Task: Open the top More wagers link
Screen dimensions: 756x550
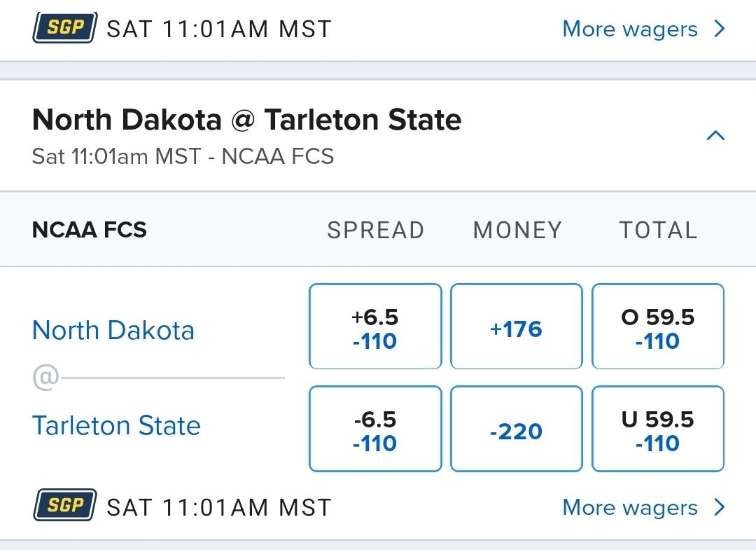Action: pos(630,29)
